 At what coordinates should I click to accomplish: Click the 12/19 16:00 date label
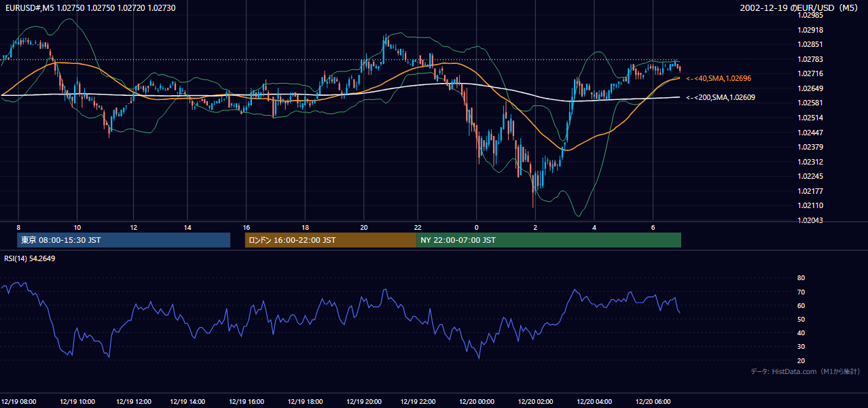[x=247, y=402]
